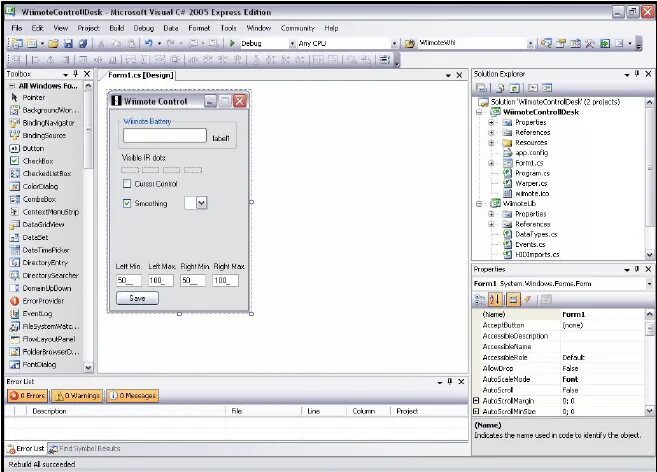This screenshot has width=657, height=472.
Task: Open the Build menu
Action: pos(116,28)
